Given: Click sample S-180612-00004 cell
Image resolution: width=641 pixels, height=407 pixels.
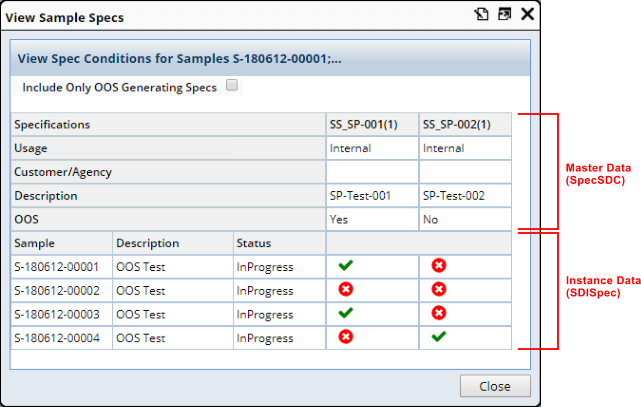Looking at the screenshot, I should point(62,338).
